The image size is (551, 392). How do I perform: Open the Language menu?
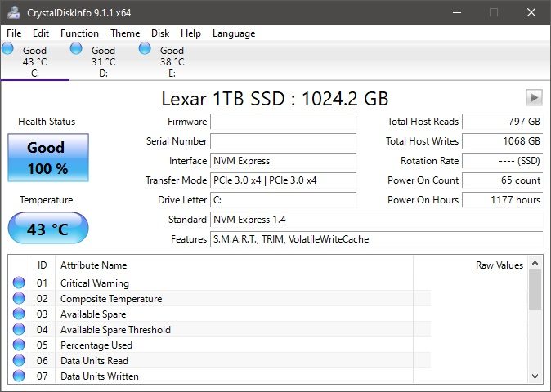234,33
